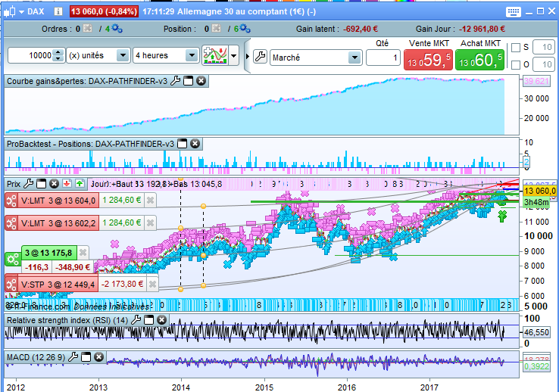Click the black triangle expander before the wrench
Viewport: 559px width, 392px height.
(x=248, y=57)
